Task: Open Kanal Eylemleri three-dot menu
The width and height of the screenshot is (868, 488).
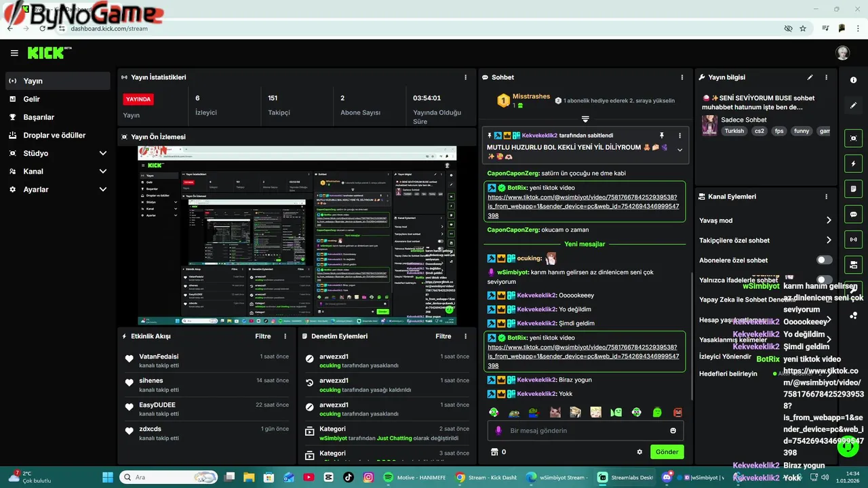Action: (x=826, y=197)
